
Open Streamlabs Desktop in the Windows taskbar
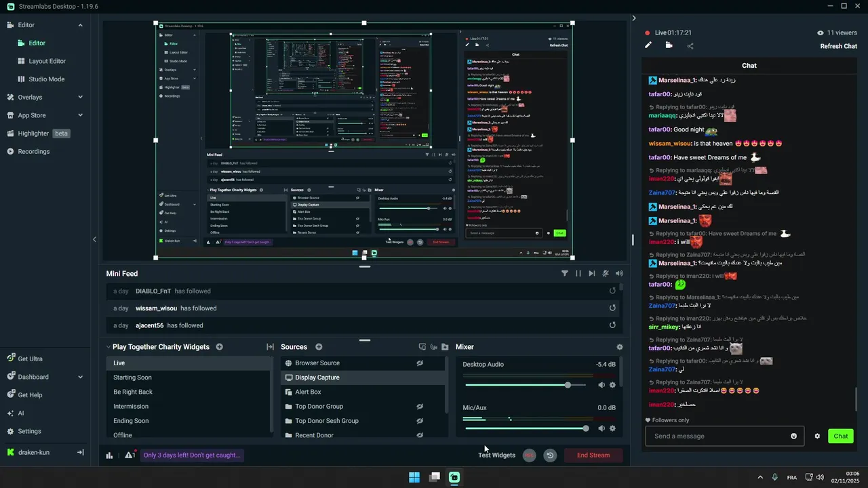pos(454,477)
